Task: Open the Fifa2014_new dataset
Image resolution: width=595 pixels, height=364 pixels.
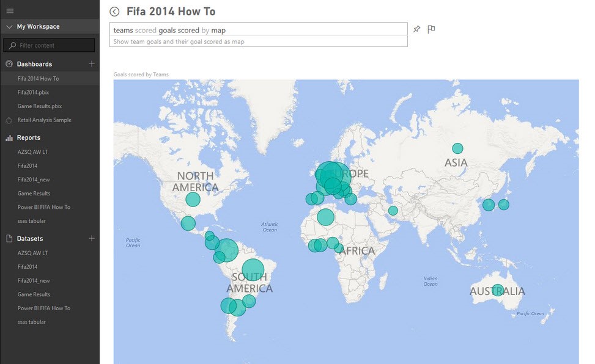Action: (x=34, y=280)
